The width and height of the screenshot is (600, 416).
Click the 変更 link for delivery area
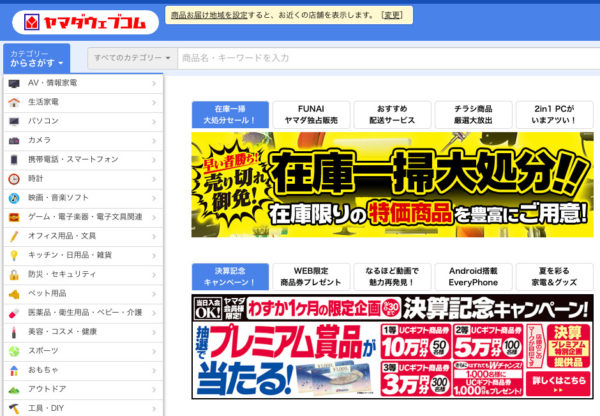(x=393, y=16)
